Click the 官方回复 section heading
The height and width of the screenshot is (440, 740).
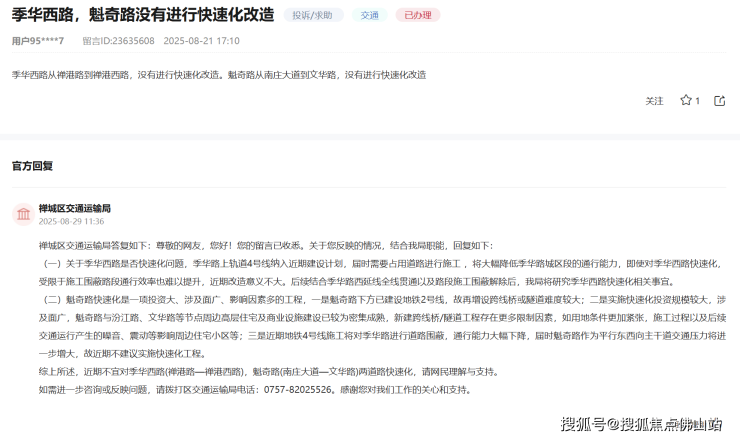[32, 165]
